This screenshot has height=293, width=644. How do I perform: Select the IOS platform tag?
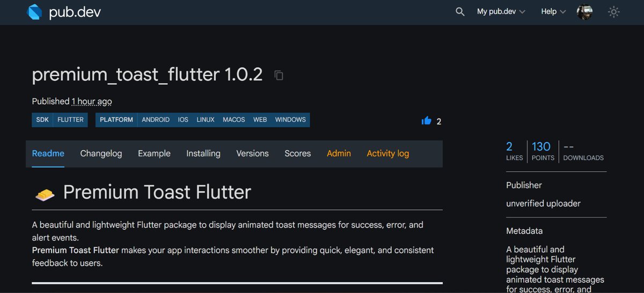pos(183,120)
